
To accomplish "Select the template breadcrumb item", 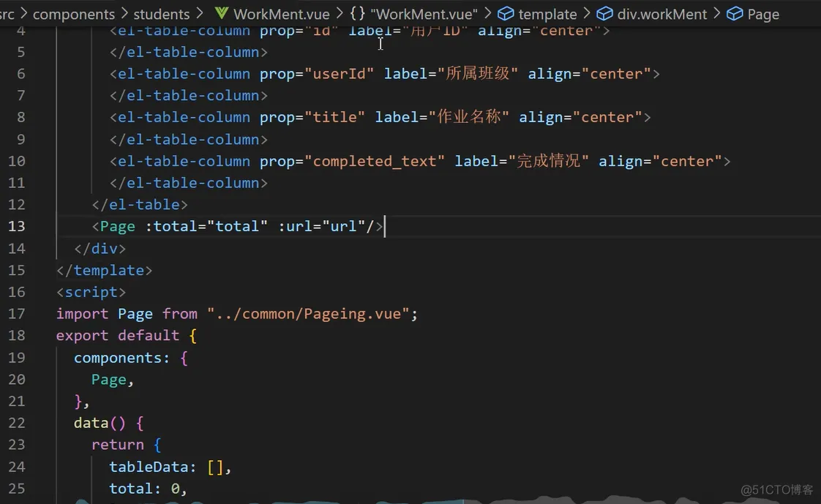I will click(x=547, y=14).
